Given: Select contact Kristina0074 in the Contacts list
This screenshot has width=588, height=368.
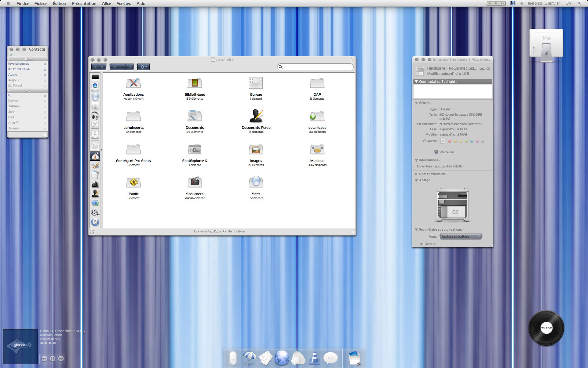Looking at the screenshot, I should (19, 69).
